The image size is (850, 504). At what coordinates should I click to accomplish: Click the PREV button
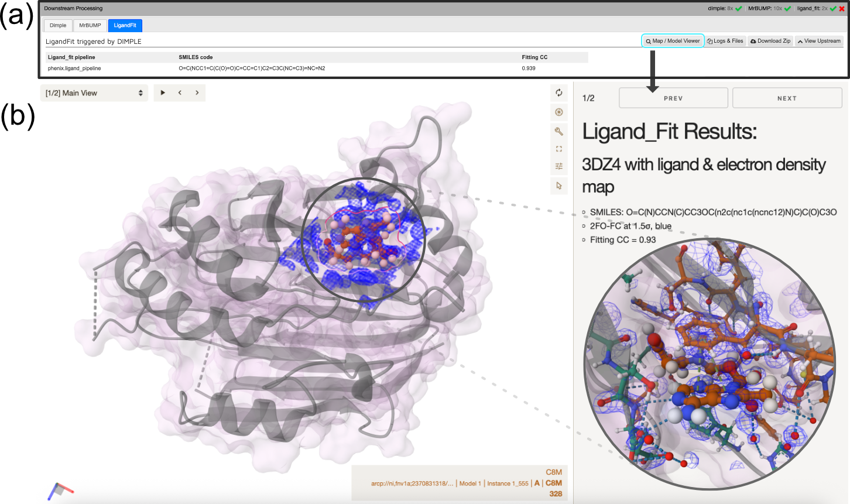point(673,98)
